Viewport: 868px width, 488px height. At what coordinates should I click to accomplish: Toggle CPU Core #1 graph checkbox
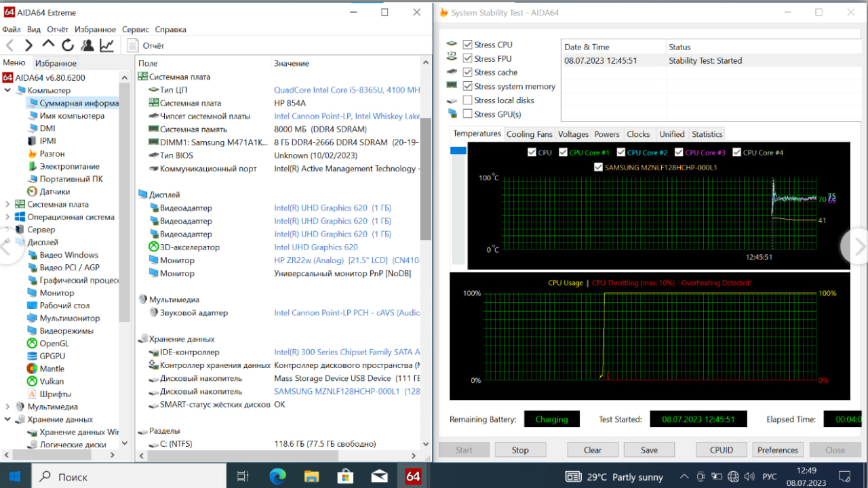click(x=564, y=152)
